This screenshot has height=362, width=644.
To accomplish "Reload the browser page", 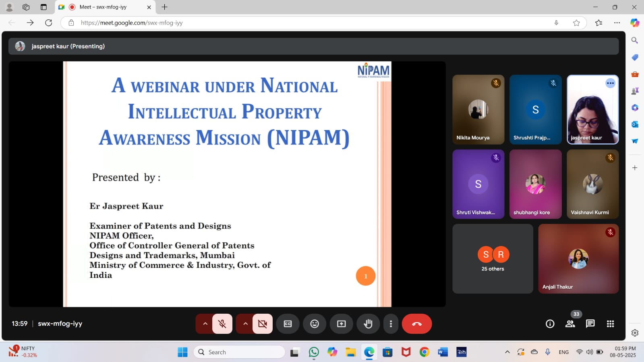I will 49,23.
